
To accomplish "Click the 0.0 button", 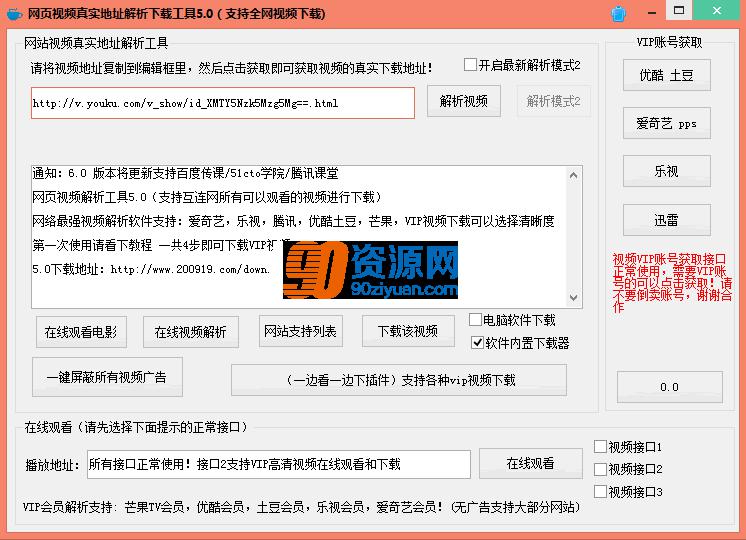I will [x=669, y=387].
